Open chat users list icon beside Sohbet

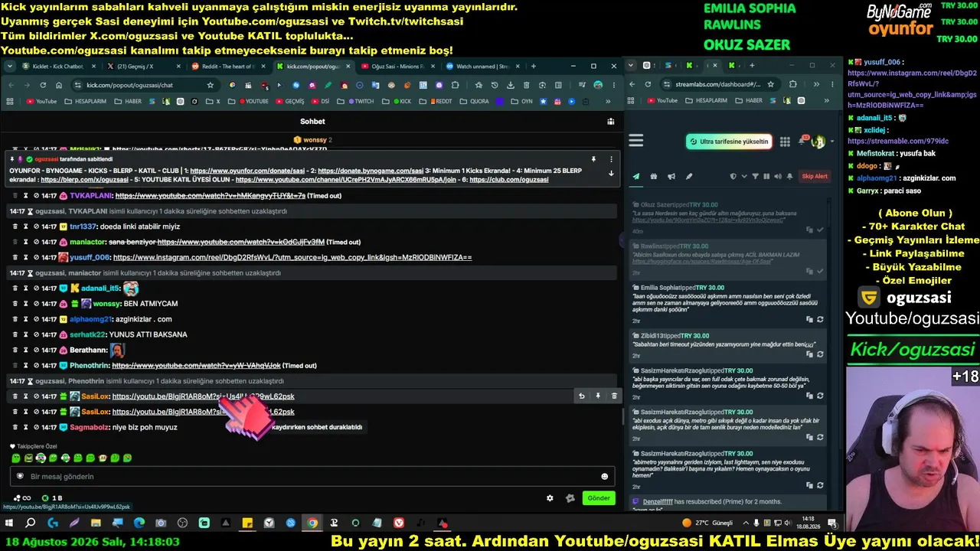coord(610,121)
